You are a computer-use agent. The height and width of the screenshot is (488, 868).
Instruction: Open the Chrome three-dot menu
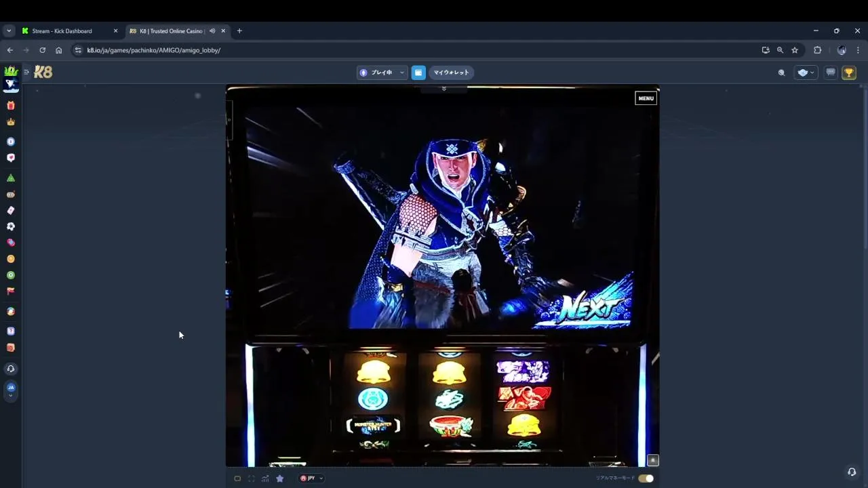[858, 50]
